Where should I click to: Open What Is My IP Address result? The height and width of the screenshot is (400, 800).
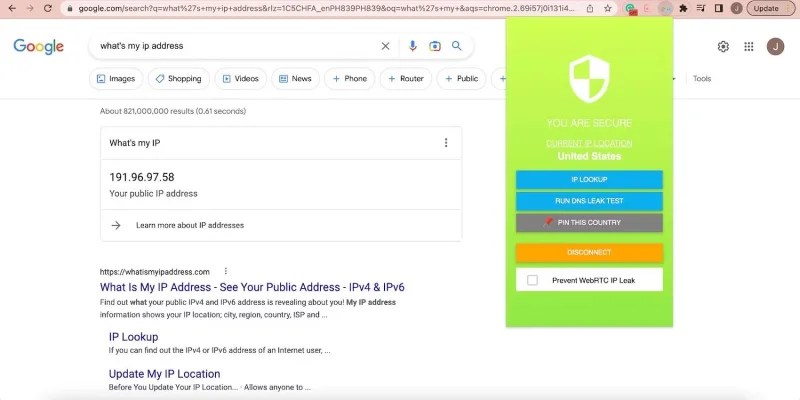(252, 287)
